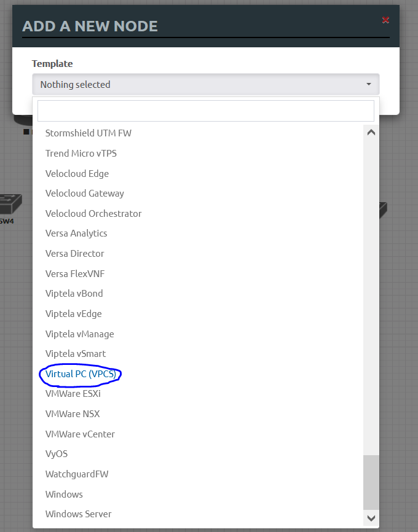Image resolution: width=418 pixels, height=532 pixels.
Task: Click the scrollbar up arrow in template list
Action: pos(371,133)
